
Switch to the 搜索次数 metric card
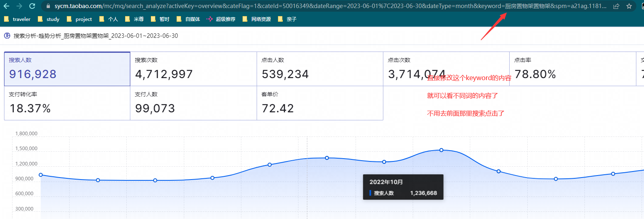[193, 69]
